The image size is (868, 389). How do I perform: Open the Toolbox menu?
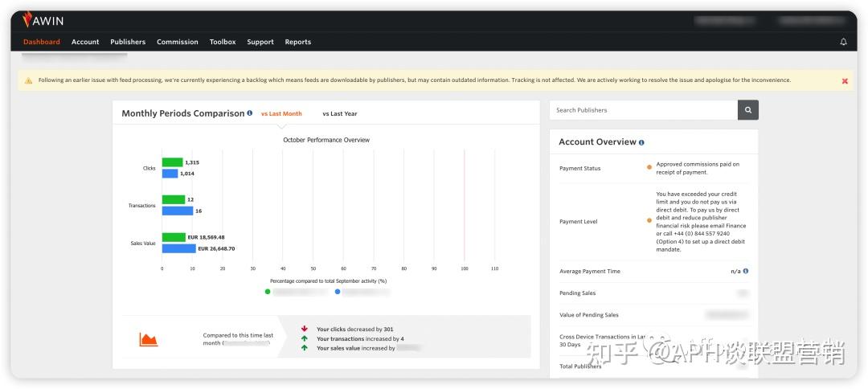[x=223, y=42]
